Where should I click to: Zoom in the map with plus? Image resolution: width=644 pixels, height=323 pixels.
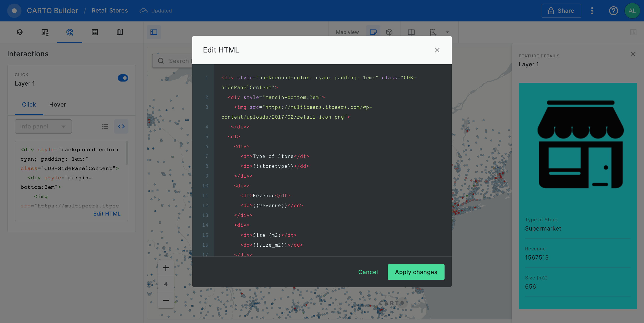point(166,268)
